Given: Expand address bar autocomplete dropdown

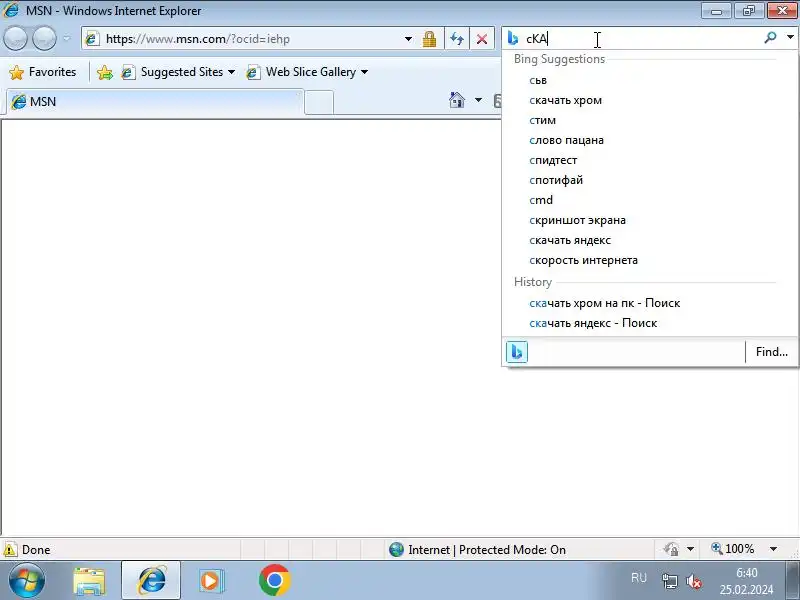Looking at the screenshot, I should pos(408,39).
